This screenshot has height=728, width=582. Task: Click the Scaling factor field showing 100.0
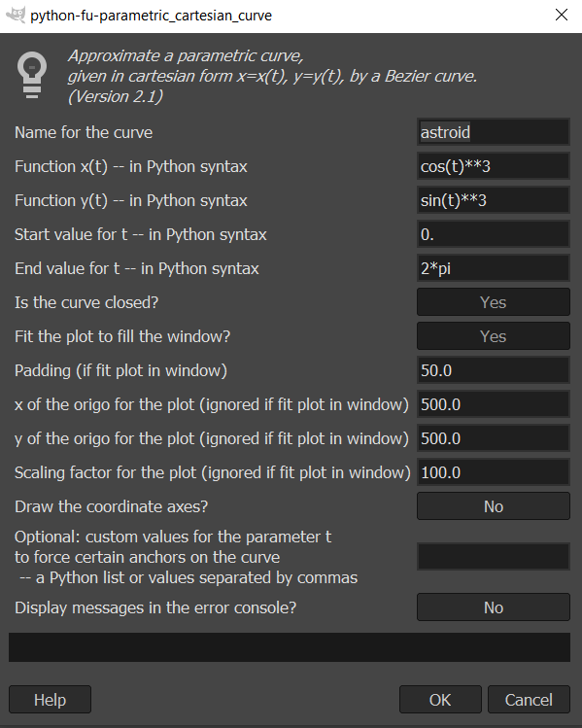click(x=494, y=472)
